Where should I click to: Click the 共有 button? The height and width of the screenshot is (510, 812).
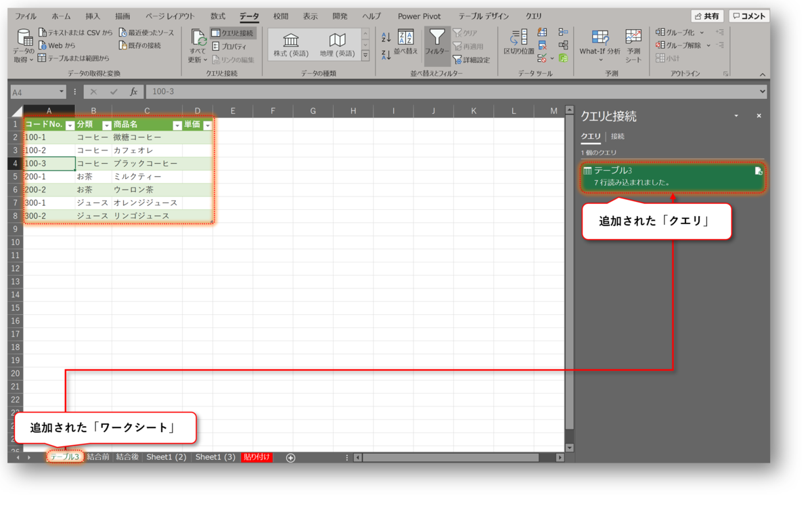tap(706, 16)
